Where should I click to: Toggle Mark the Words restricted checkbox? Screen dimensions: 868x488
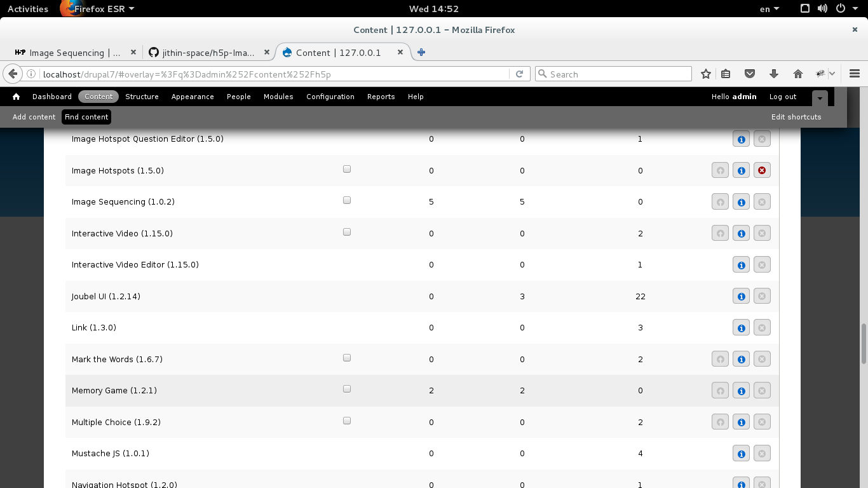tap(347, 358)
